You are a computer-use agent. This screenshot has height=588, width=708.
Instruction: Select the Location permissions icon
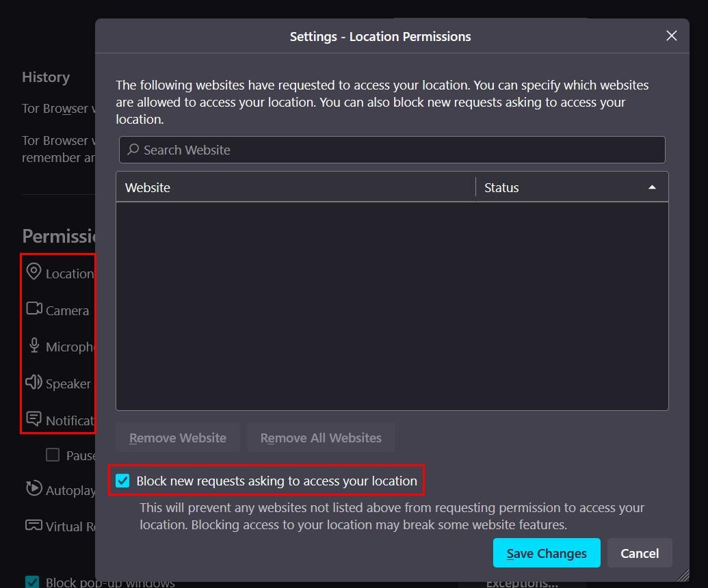click(34, 271)
